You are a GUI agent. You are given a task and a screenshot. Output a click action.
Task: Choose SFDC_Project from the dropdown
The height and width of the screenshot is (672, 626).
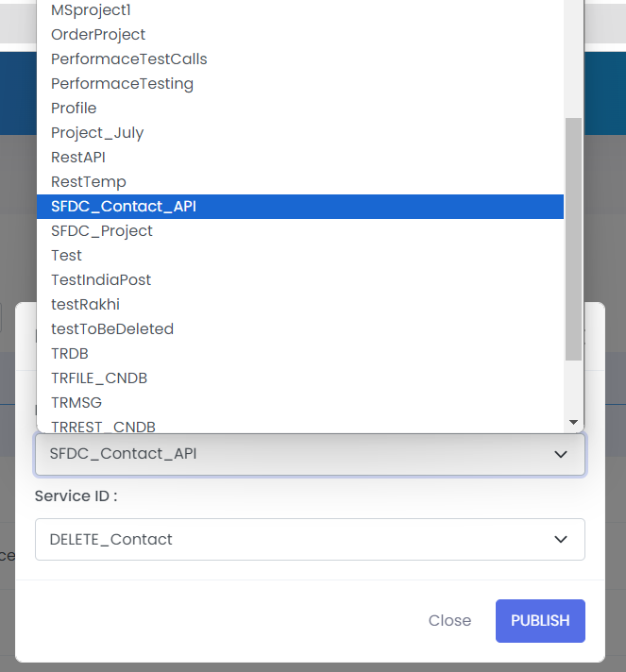click(x=300, y=231)
